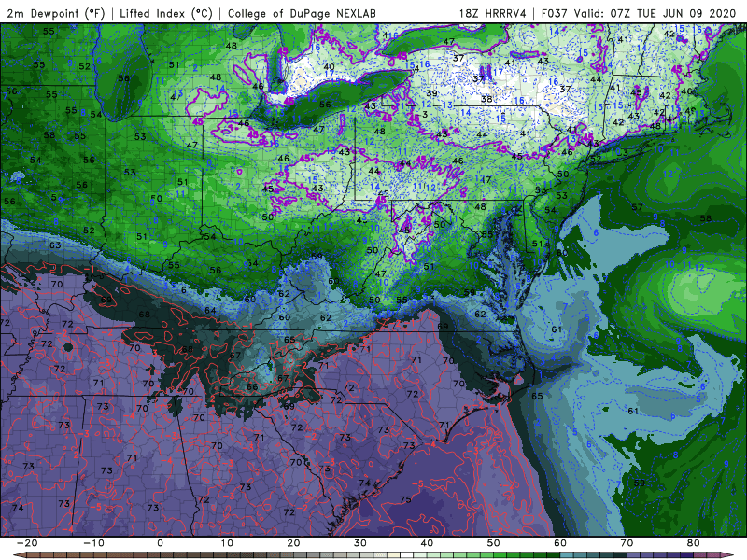Click the dewpoint value 40 on the map

tap(329, 67)
